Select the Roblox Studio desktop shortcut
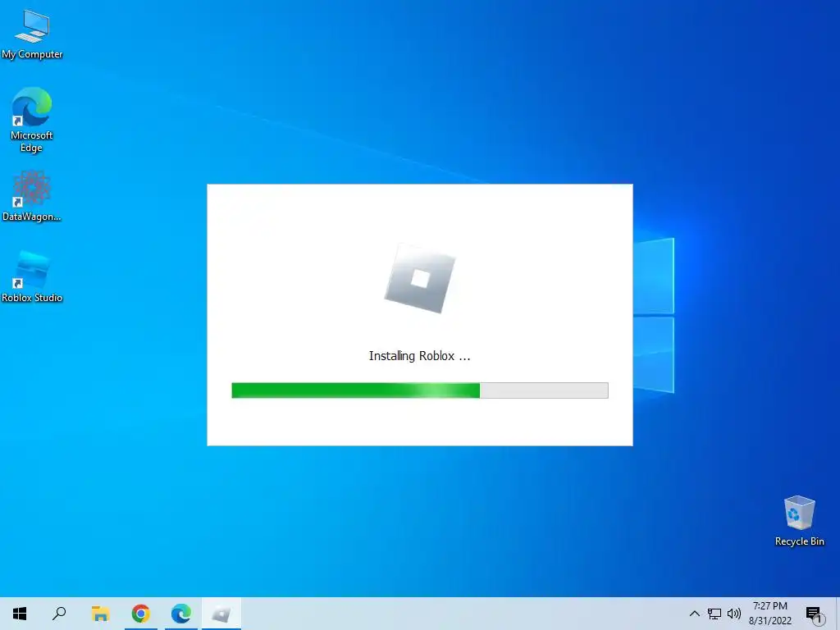The image size is (840, 630). [x=32, y=277]
